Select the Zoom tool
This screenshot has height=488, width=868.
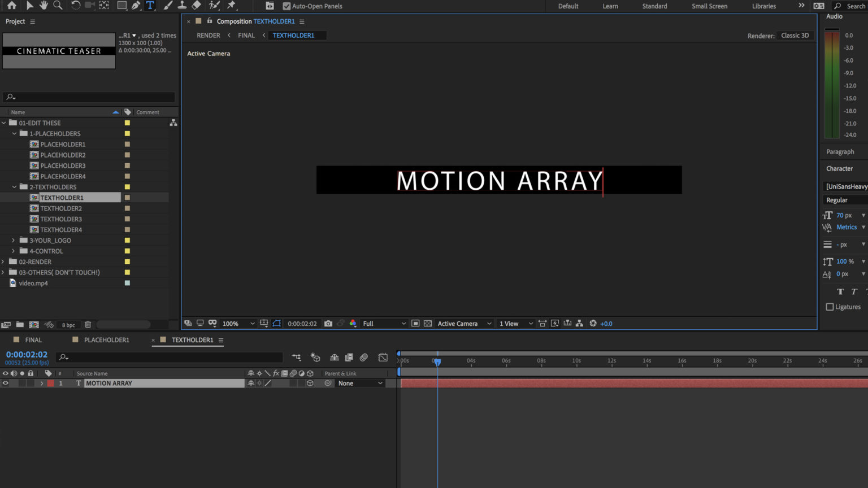pyautogui.click(x=57, y=6)
